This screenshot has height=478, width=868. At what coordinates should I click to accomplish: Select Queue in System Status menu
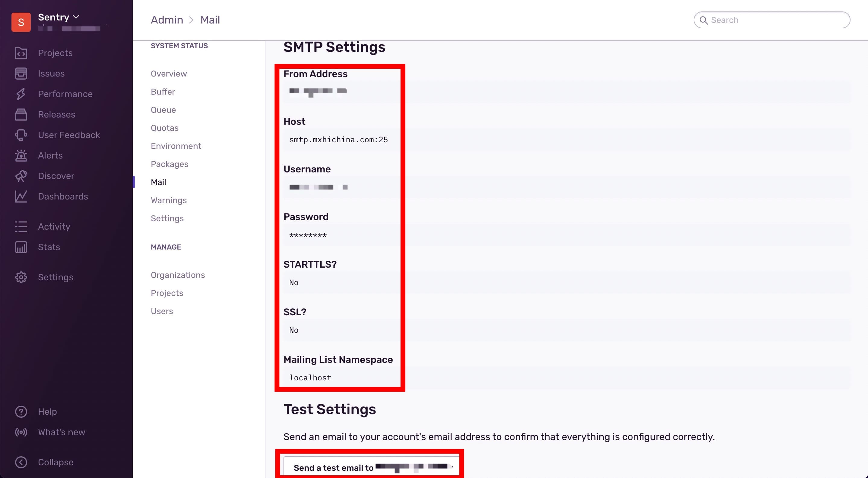pos(163,110)
